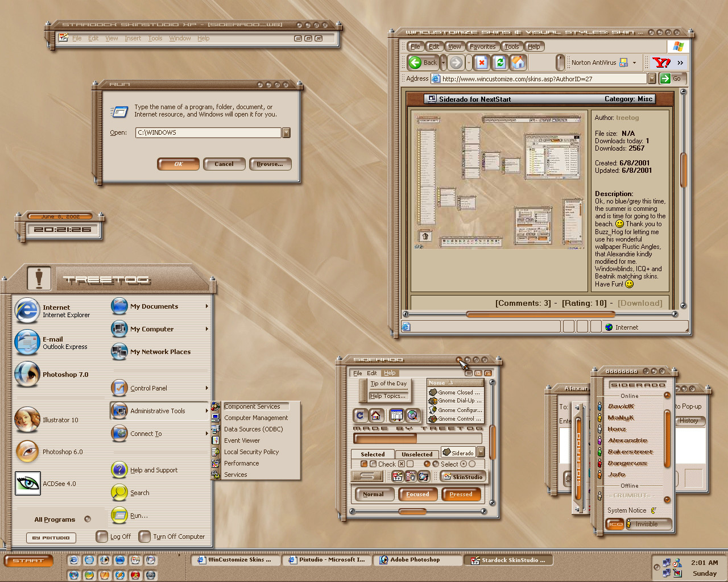The image size is (728, 582).
Task: Click the Back arrow icon in the browser
Action: 415,63
